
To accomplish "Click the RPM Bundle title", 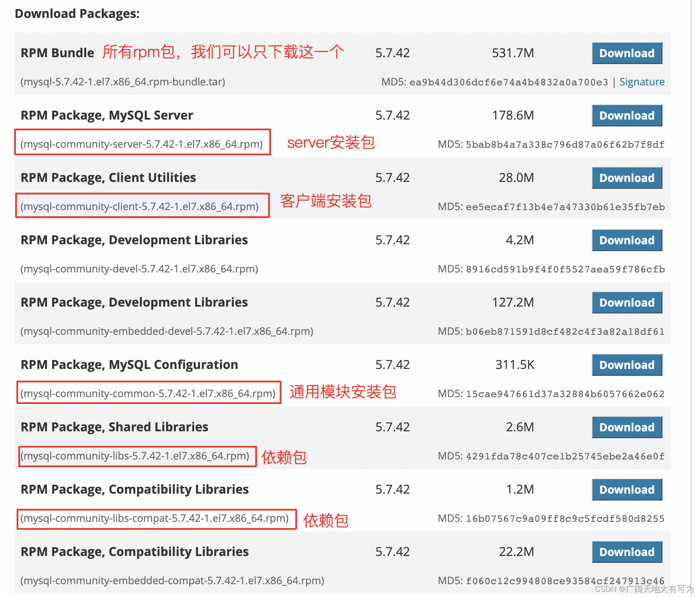I will coord(58,53).
